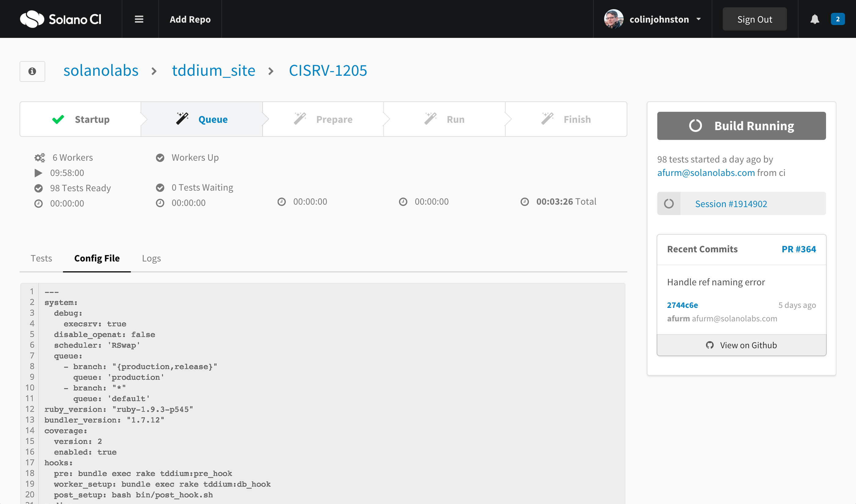
Task: Switch to the Logs tab
Action: (x=151, y=258)
